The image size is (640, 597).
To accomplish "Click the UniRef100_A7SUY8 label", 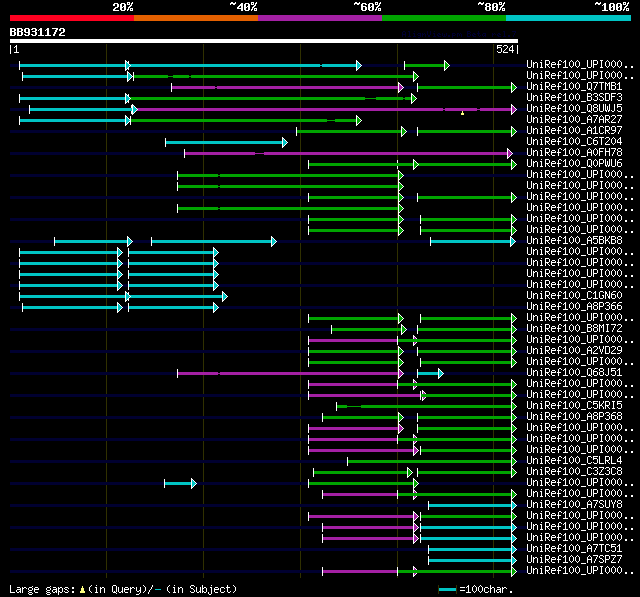I will (574, 505).
